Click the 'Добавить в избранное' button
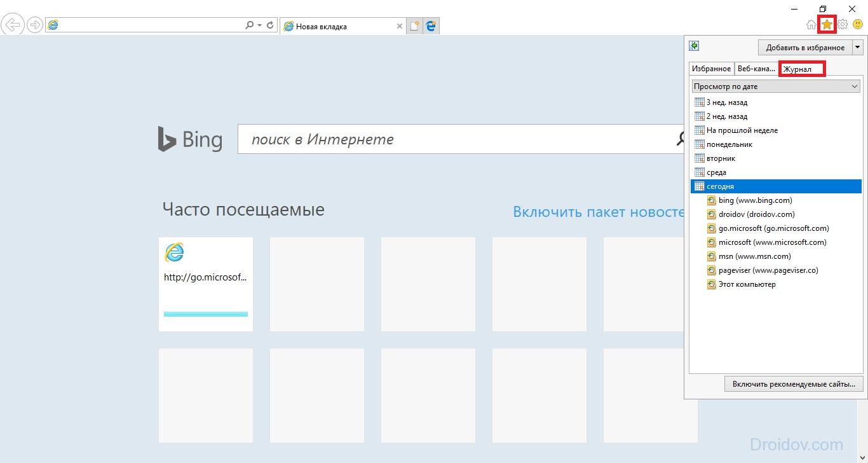This screenshot has width=868, height=463. [804, 47]
